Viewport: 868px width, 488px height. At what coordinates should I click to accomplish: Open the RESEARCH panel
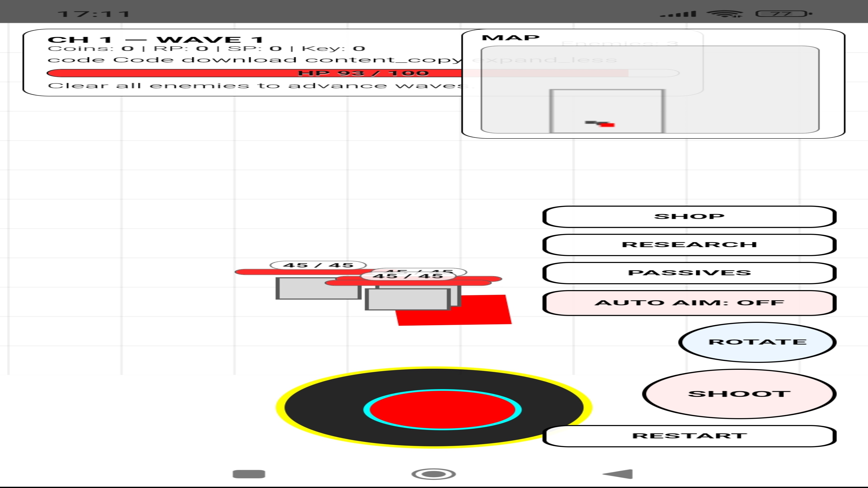pos(689,245)
